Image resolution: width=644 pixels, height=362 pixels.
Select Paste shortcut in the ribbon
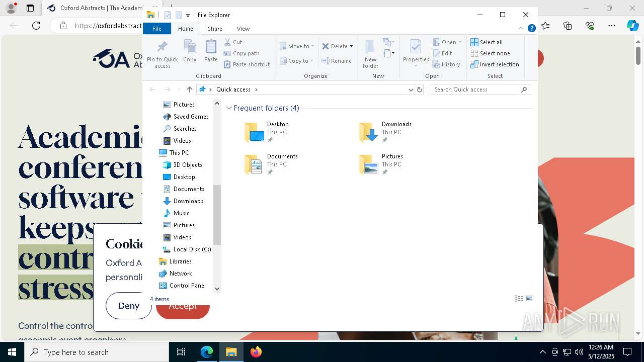(x=247, y=64)
